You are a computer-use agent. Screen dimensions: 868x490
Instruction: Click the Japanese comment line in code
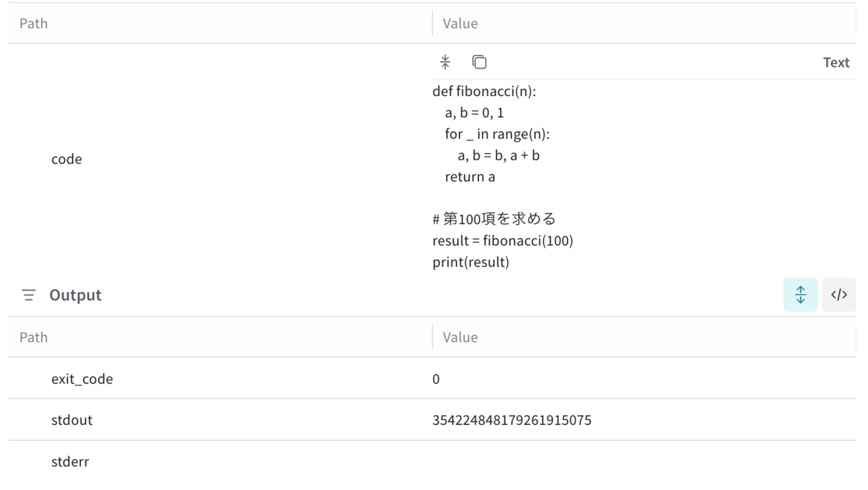(x=494, y=219)
